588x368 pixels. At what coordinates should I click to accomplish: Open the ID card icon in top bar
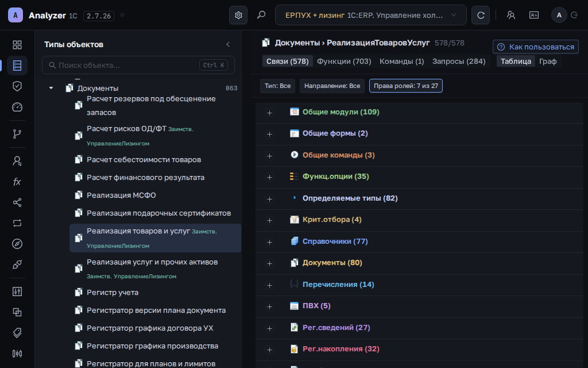pos(534,15)
